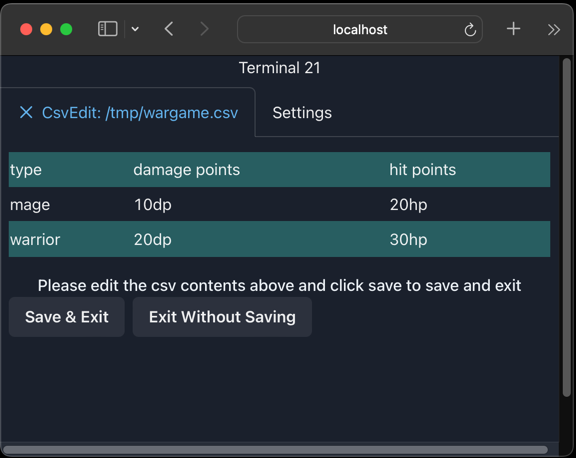Show more toolbar items with double chevron
The width and height of the screenshot is (576, 458).
tap(554, 29)
